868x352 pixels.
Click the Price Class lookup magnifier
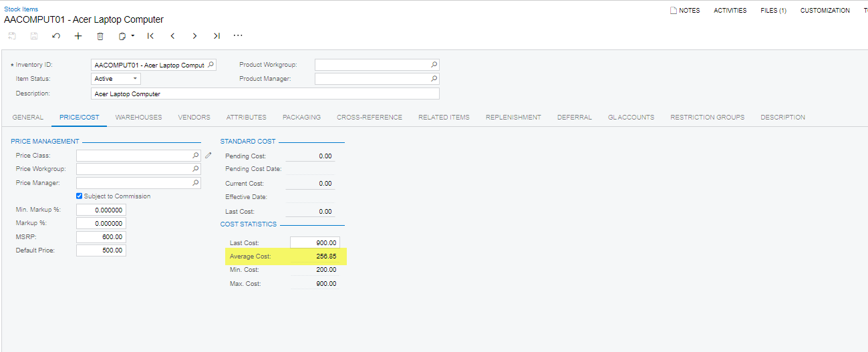point(196,156)
